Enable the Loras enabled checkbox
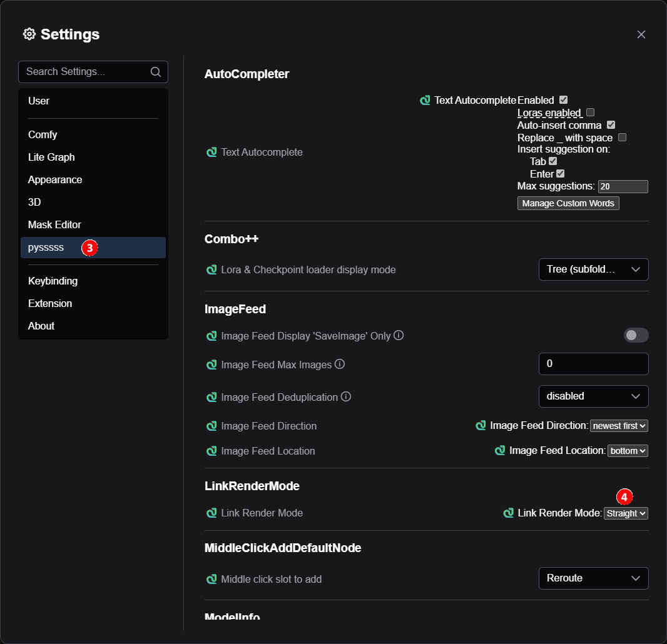The height and width of the screenshot is (644, 667). point(590,113)
